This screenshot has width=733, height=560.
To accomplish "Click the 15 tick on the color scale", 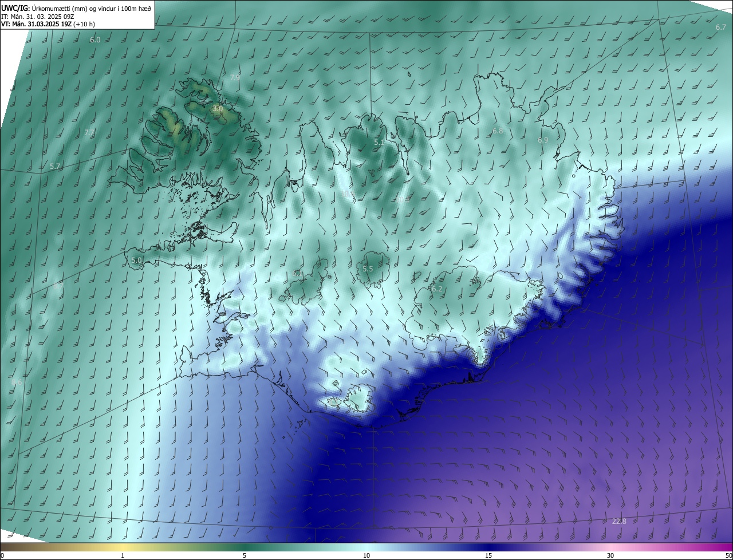I will click(x=488, y=556).
